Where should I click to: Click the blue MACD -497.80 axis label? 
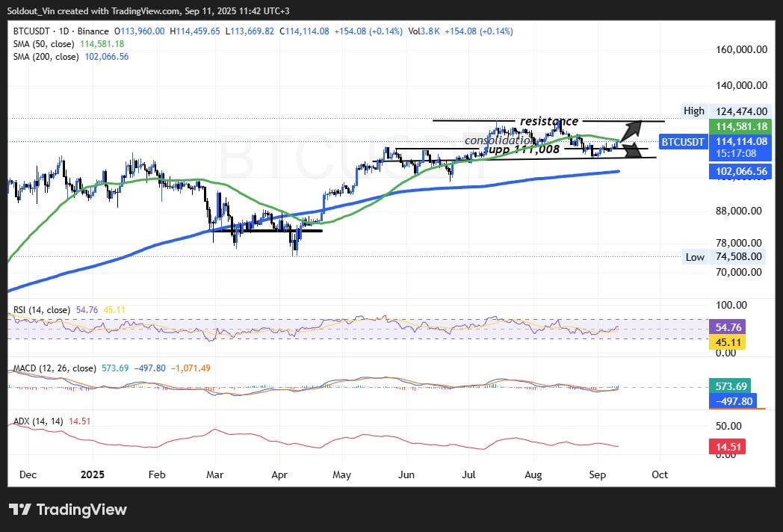[733, 401]
